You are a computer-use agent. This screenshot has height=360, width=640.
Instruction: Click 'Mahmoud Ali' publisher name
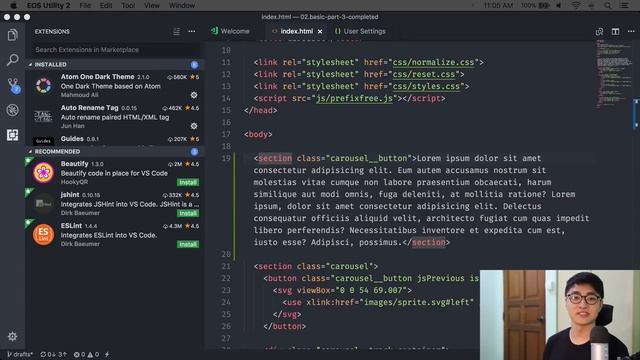pyautogui.click(x=80, y=95)
